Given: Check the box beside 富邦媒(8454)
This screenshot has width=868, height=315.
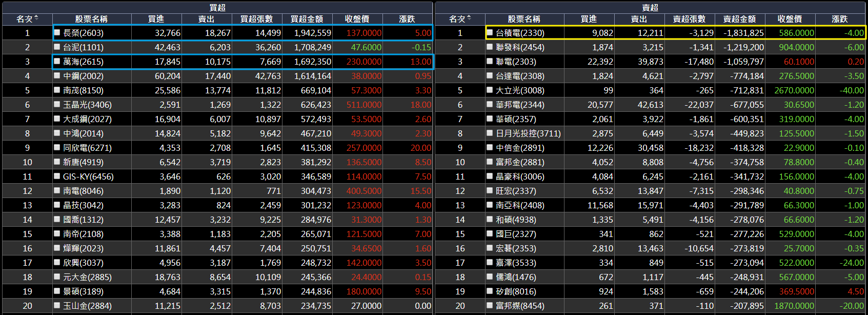Looking at the screenshot, I should [x=490, y=305].
